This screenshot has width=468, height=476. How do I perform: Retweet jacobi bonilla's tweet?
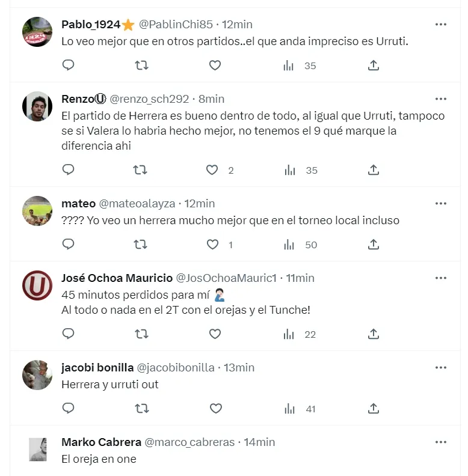tap(141, 409)
